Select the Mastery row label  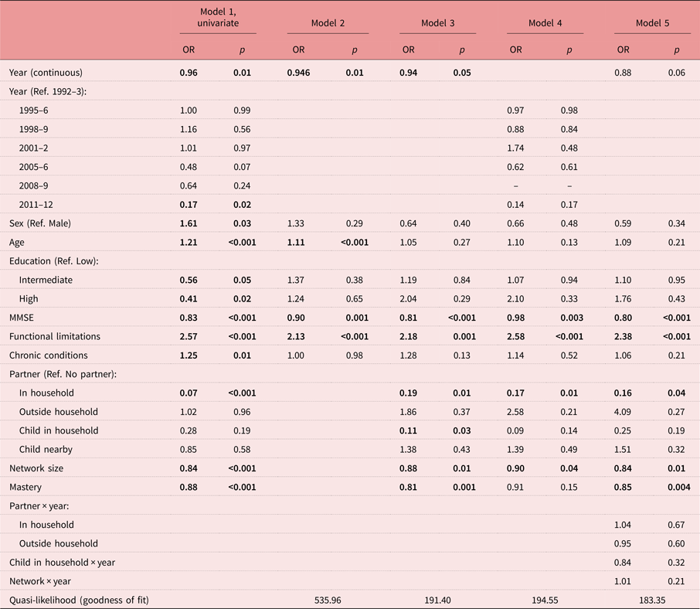pyautogui.click(x=25, y=487)
